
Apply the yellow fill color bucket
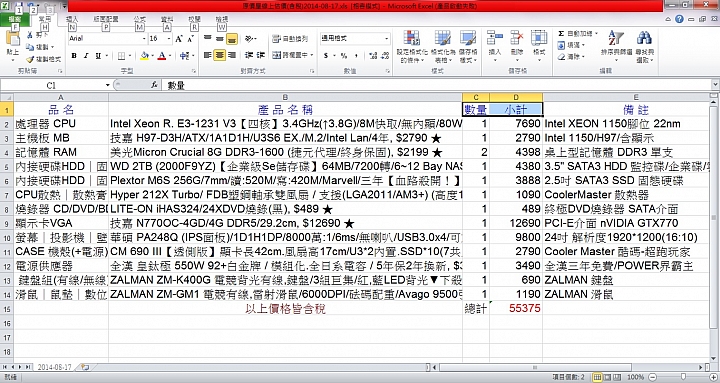coord(145,56)
